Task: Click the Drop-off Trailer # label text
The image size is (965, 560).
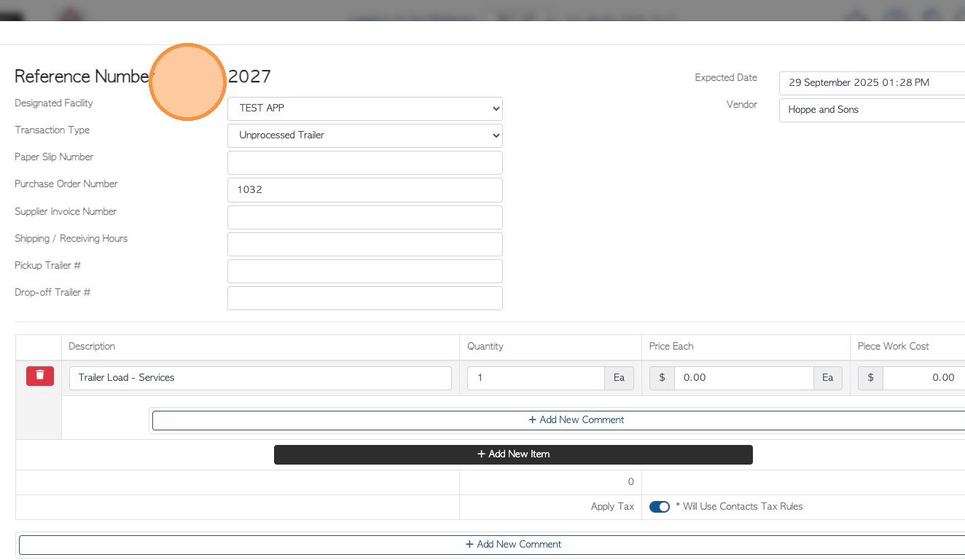Action: (52, 293)
